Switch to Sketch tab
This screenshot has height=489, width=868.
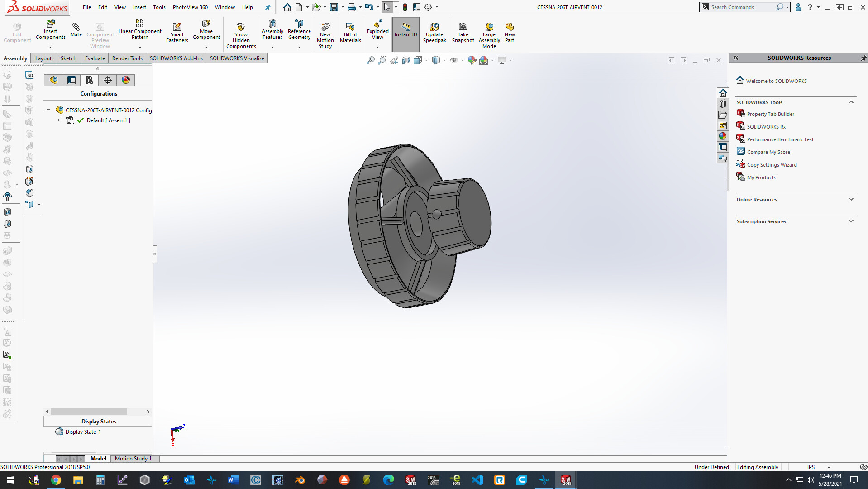[68, 58]
